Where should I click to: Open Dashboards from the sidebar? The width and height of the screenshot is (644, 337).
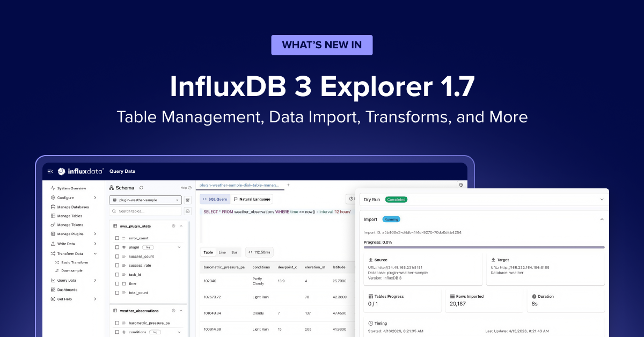click(63, 290)
